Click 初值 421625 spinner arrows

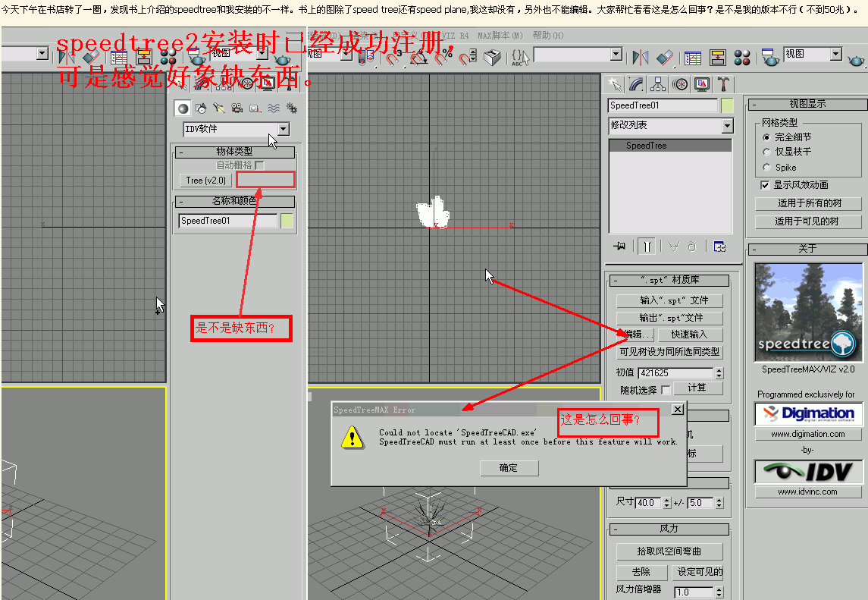tap(719, 373)
